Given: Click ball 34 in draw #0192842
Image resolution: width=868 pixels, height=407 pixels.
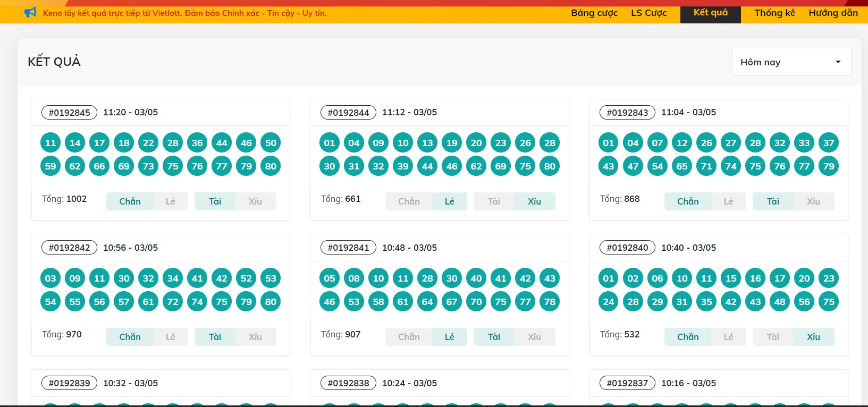Looking at the screenshot, I should coord(173,278).
